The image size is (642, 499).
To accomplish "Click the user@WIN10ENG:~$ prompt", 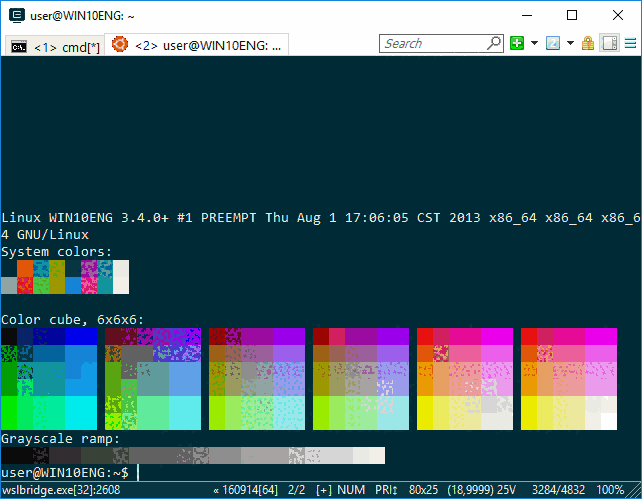I will coord(65,473).
